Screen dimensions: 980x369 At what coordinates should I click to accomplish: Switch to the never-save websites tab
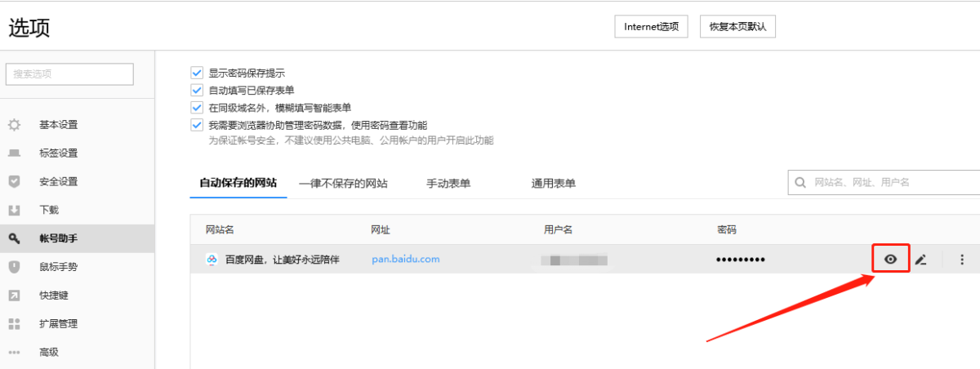click(x=343, y=184)
